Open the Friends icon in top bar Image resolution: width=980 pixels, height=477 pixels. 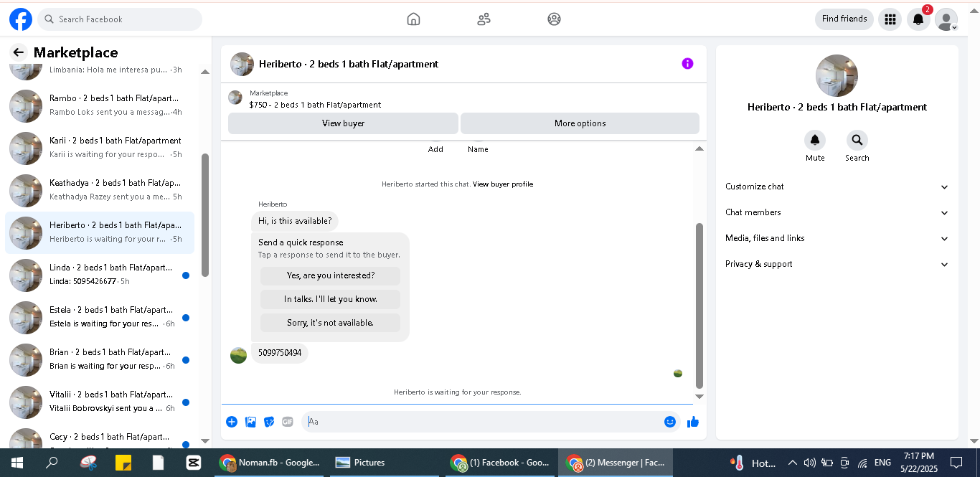click(484, 19)
